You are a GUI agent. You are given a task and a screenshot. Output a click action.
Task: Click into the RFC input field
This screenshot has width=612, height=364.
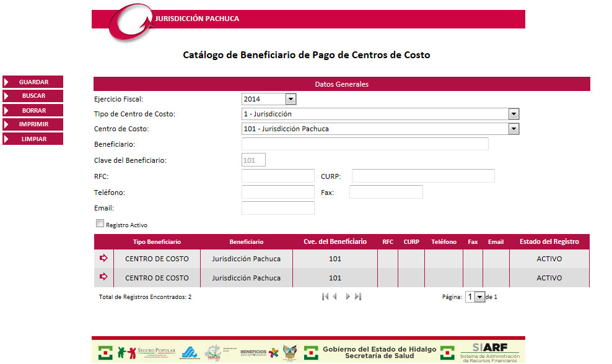click(x=278, y=176)
